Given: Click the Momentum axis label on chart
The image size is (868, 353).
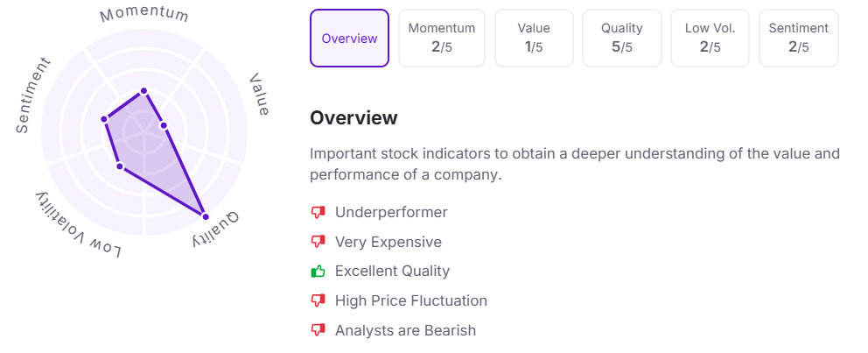Looking at the screenshot, I should tap(144, 15).
